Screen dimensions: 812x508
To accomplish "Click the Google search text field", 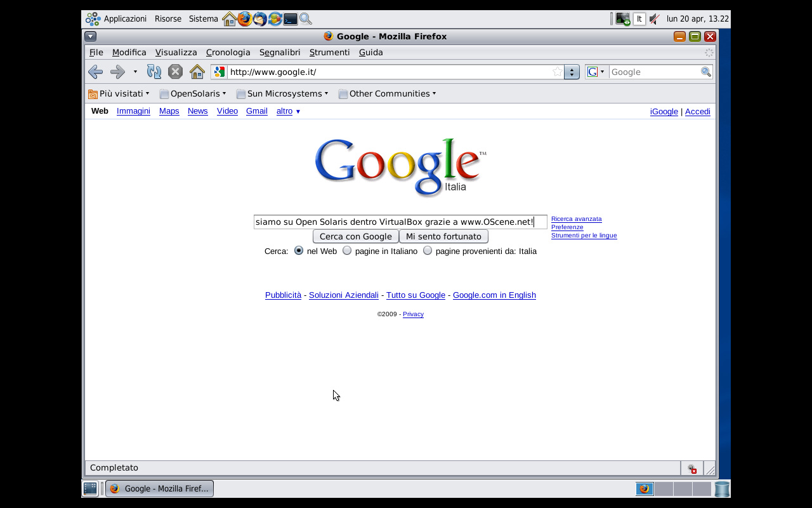I will (x=400, y=222).
